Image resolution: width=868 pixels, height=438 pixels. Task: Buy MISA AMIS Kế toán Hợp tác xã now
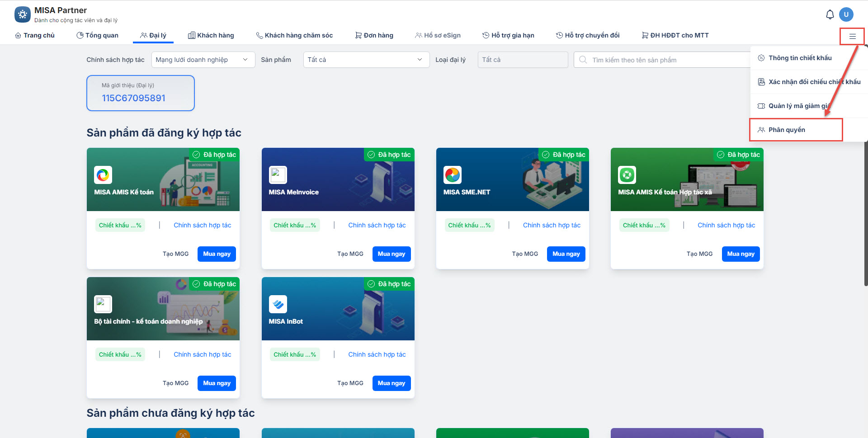tap(741, 254)
